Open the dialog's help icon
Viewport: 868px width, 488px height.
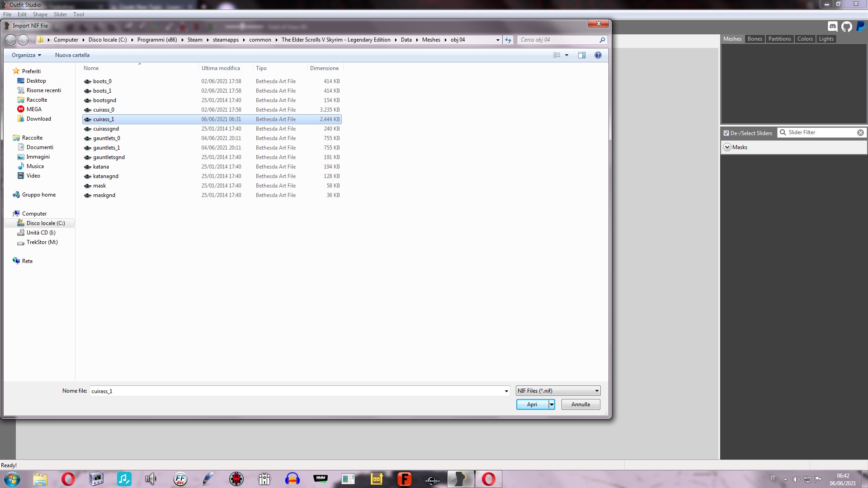coord(598,55)
